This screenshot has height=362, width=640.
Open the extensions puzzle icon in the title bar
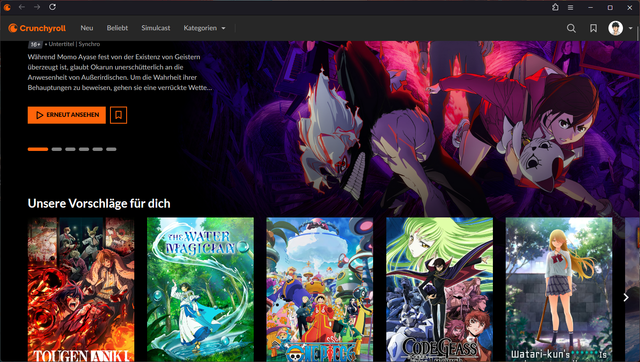point(555,7)
